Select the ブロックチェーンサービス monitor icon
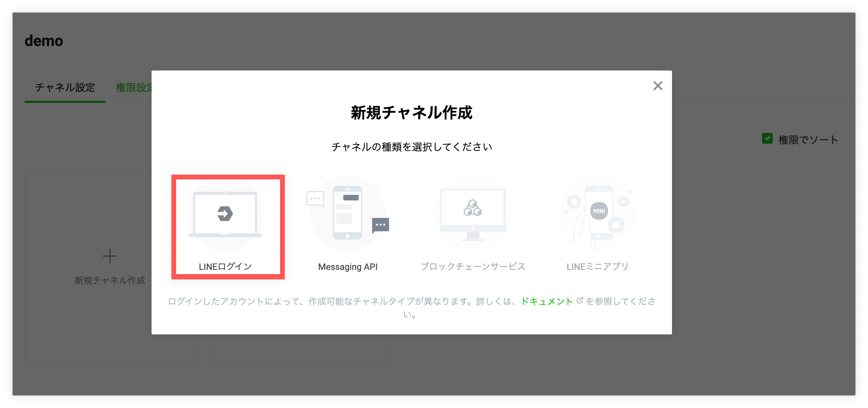This screenshot has width=868, height=408. pos(473,214)
